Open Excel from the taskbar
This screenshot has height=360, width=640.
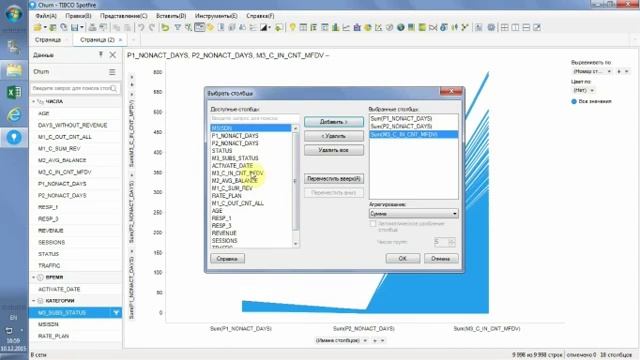(x=14, y=92)
